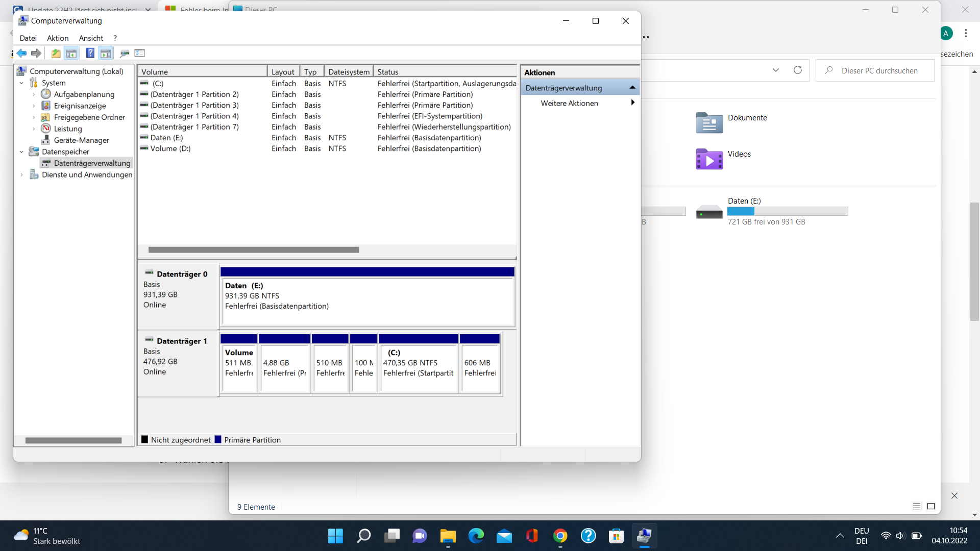
Task: Open Weitere Aktionen submenu arrow
Action: (x=632, y=103)
